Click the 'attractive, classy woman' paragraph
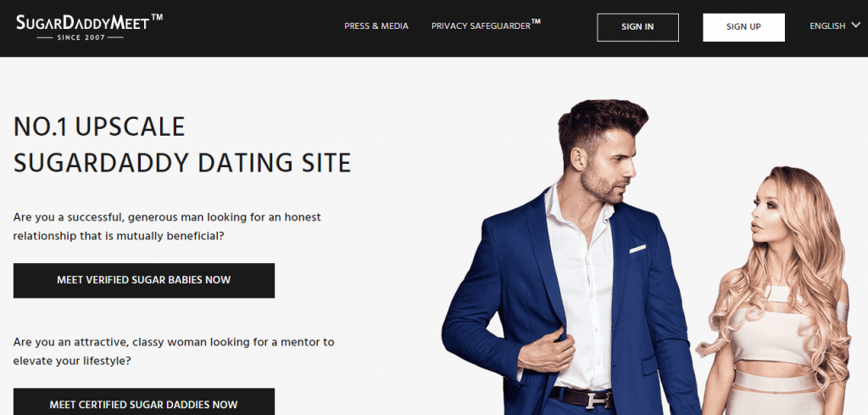868x415 pixels. pos(174,351)
